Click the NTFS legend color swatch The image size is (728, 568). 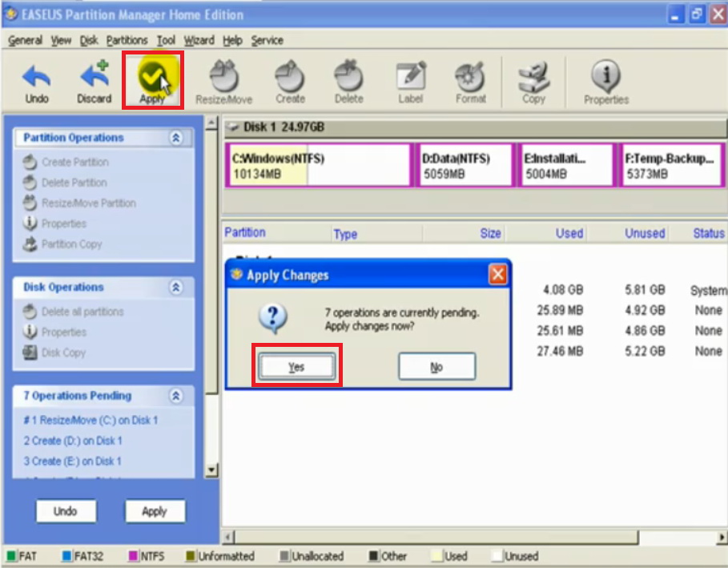click(133, 556)
